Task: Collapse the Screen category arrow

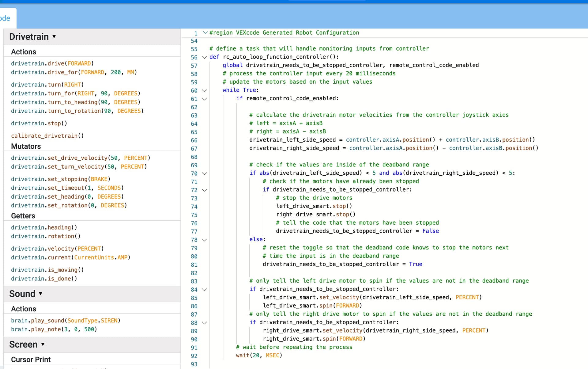Action: (x=43, y=344)
